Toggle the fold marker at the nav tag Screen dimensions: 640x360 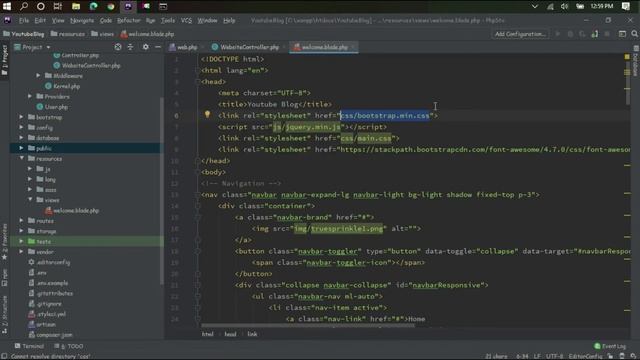198,195
